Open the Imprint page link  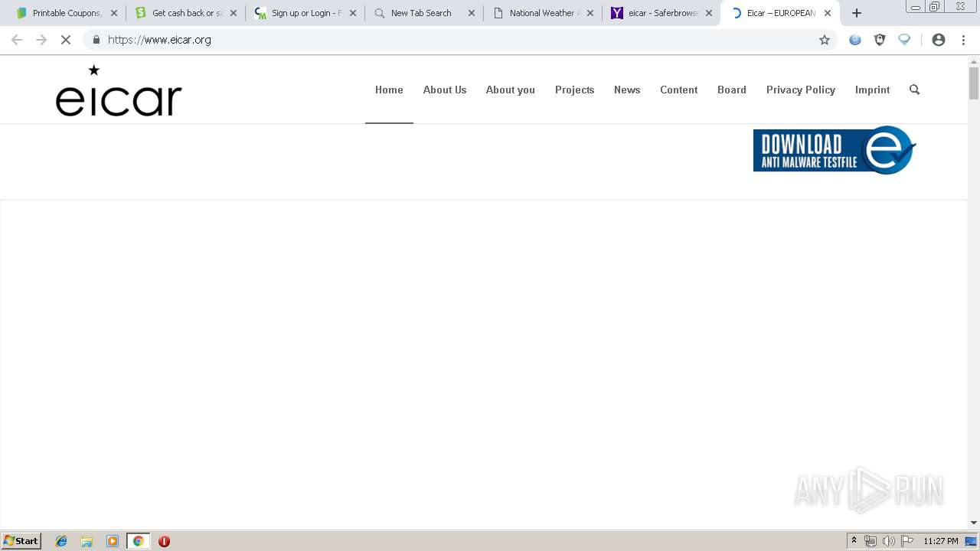tap(873, 90)
